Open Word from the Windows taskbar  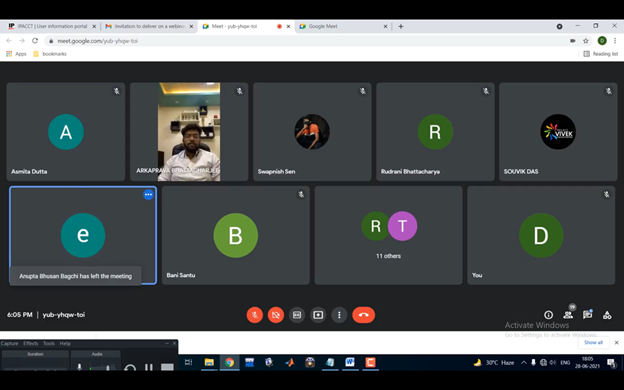pos(350,362)
